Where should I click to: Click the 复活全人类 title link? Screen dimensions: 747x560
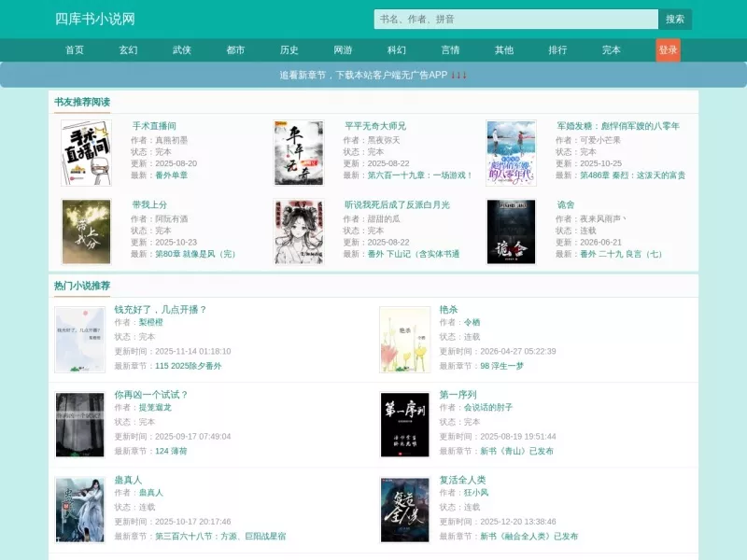(x=462, y=480)
